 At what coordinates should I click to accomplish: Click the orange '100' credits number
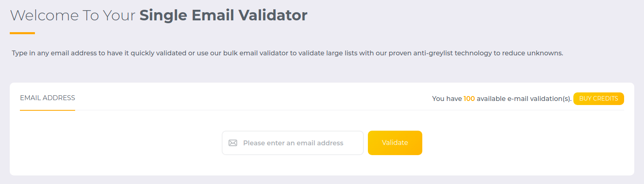[x=469, y=99]
